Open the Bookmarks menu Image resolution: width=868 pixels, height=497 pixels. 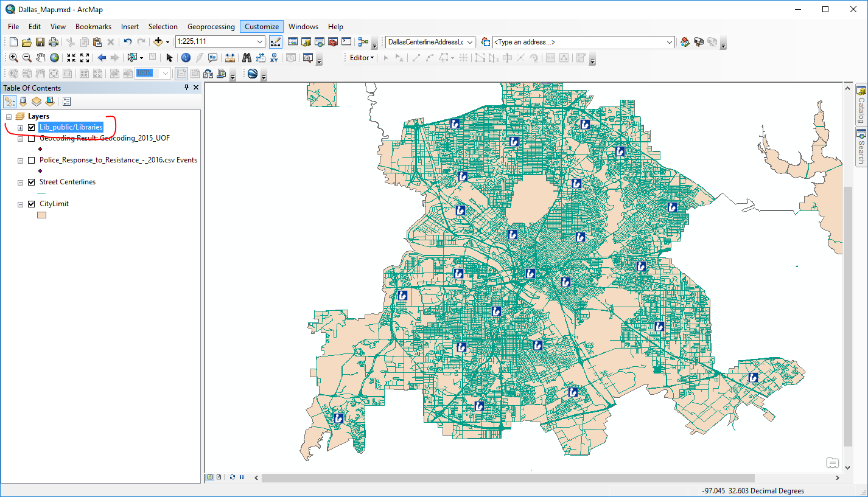pyautogui.click(x=93, y=27)
